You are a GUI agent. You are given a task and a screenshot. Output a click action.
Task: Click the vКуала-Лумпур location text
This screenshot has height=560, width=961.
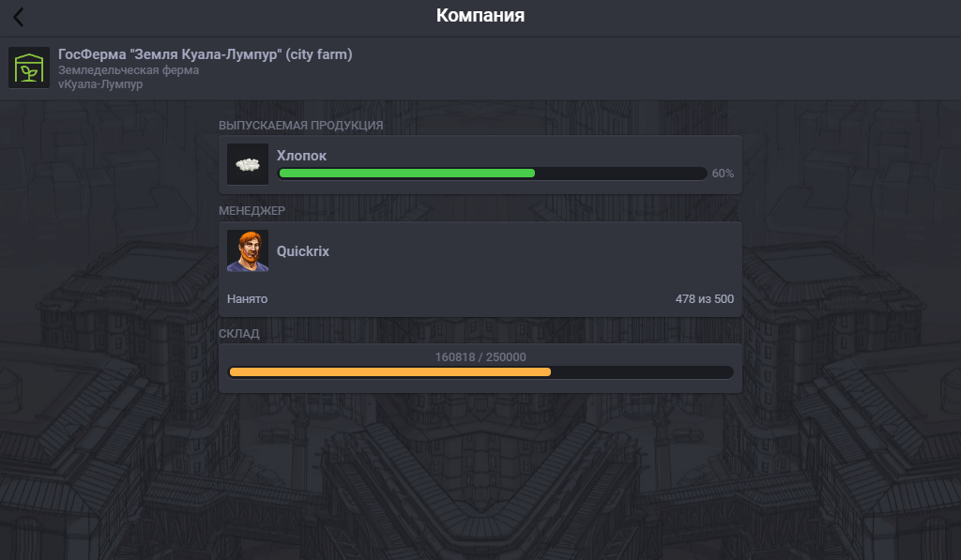coord(100,83)
